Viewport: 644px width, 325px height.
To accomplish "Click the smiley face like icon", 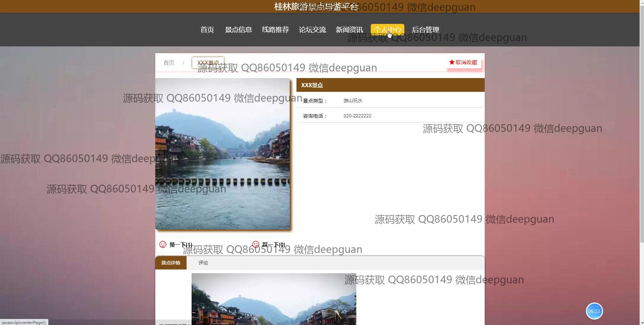I will click(163, 245).
